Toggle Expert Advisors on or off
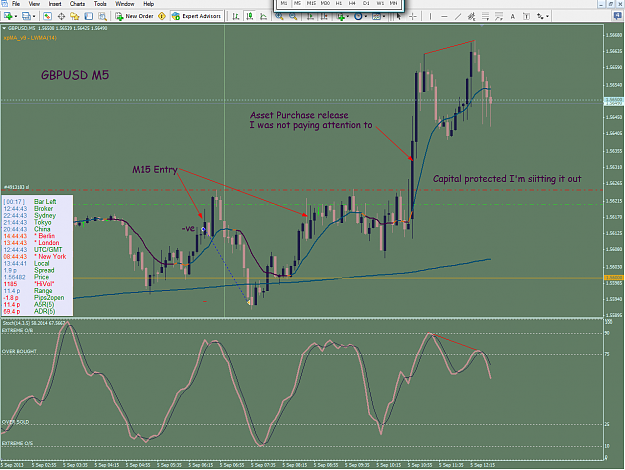Screen dimensions: 625x470 click(x=196, y=16)
